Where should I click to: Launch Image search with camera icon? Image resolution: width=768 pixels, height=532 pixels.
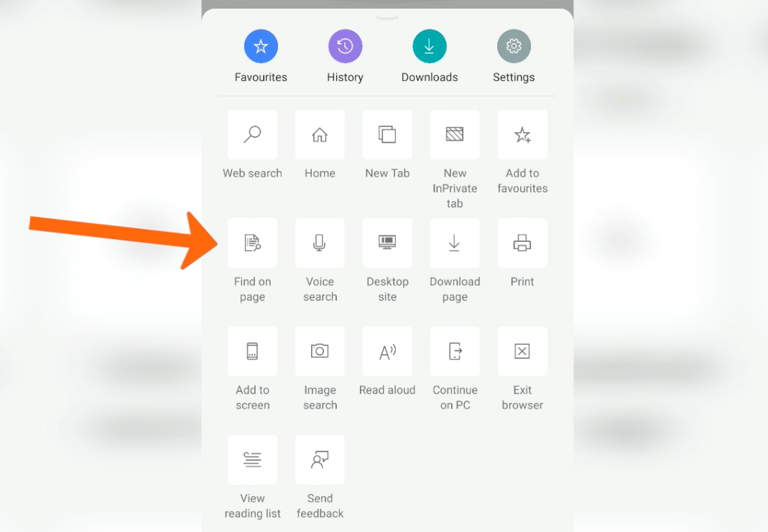(320, 352)
